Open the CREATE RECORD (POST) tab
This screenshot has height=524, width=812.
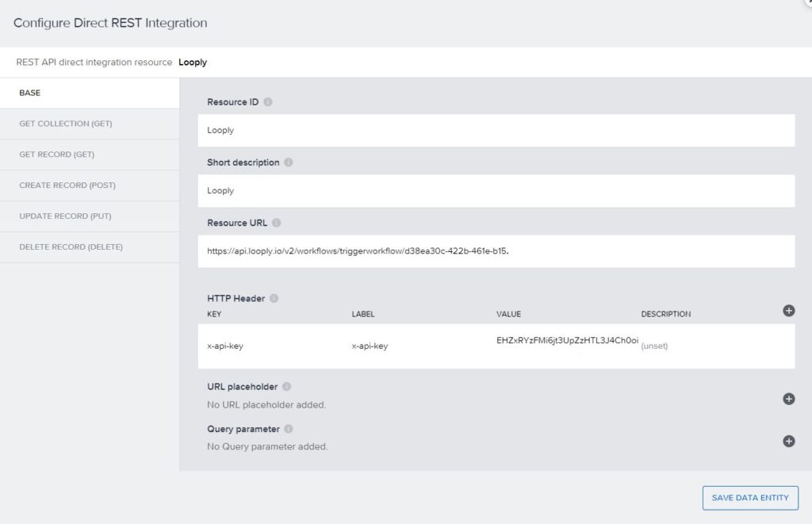pyautogui.click(x=90, y=186)
